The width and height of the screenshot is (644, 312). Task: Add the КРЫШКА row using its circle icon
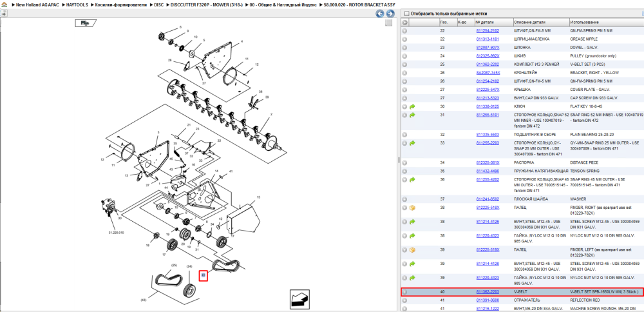(404, 90)
